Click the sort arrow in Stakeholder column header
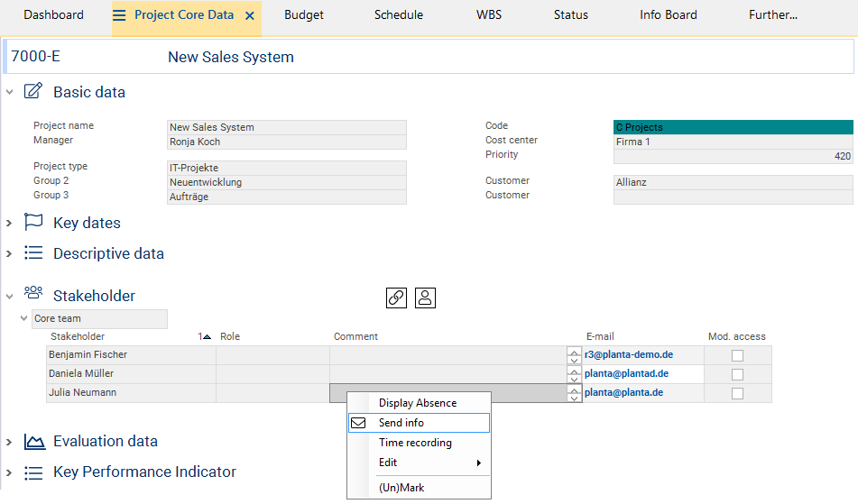The width and height of the screenshot is (858, 504). (207, 336)
